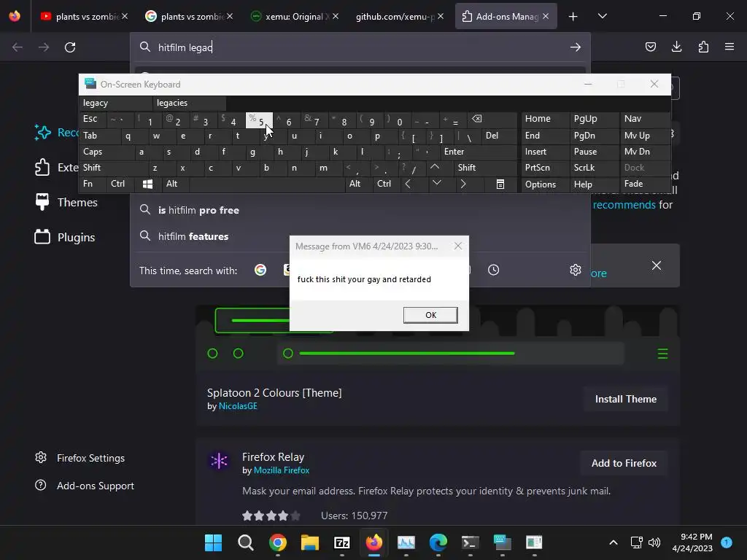This screenshot has width=747, height=560.
Task: Open Firefox Settings from the sidebar
Action: pyautogui.click(x=80, y=458)
